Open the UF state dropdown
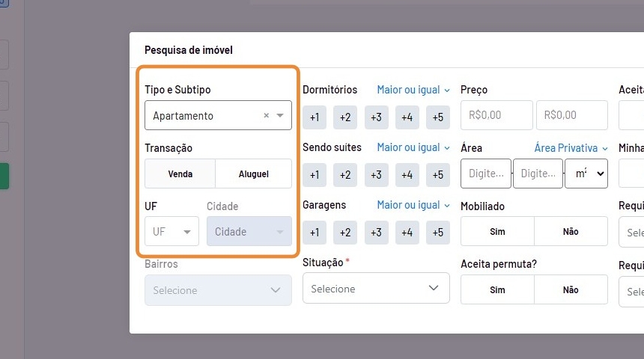This screenshot has height=359, width=644. (x=171, y=232)
